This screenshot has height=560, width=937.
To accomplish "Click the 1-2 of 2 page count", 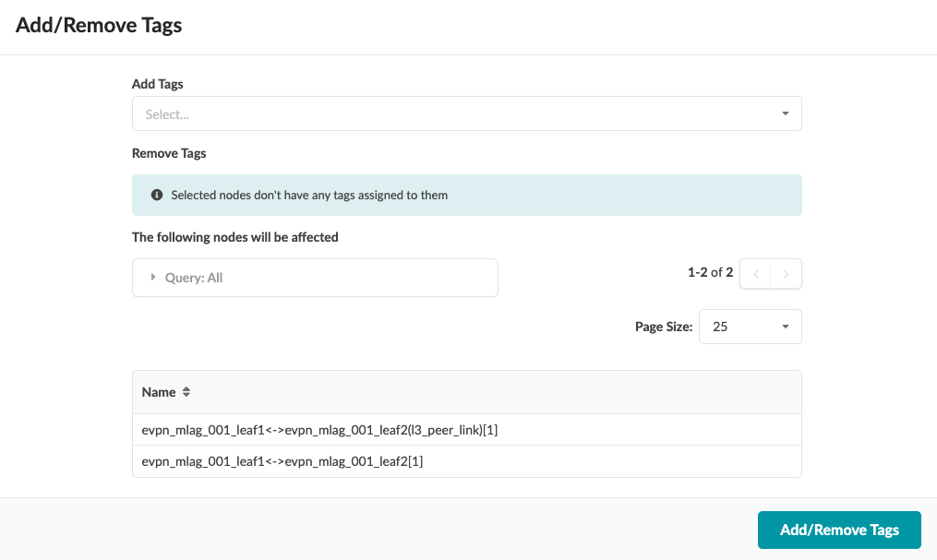I will (710, 272).
